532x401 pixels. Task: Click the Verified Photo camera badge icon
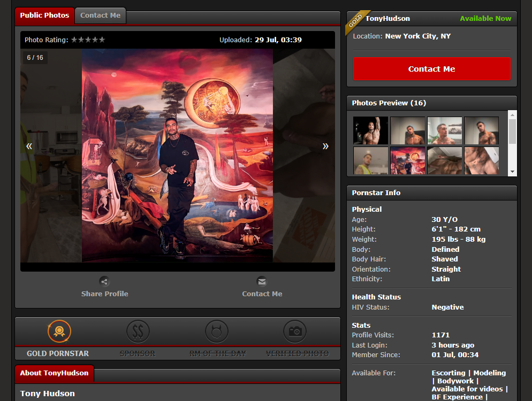(x=295, y=331)
